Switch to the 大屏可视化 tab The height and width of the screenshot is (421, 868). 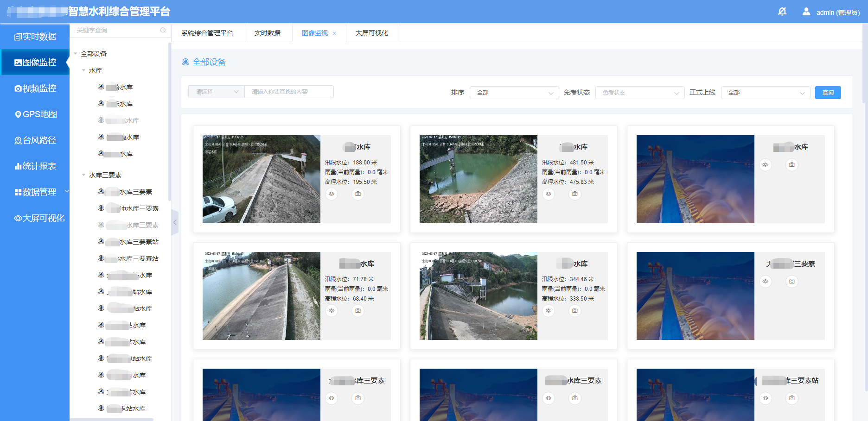372,33
